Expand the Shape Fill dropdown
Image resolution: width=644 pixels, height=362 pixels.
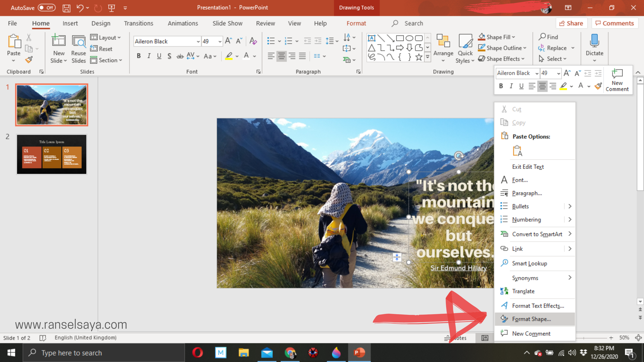click(513, 37)
